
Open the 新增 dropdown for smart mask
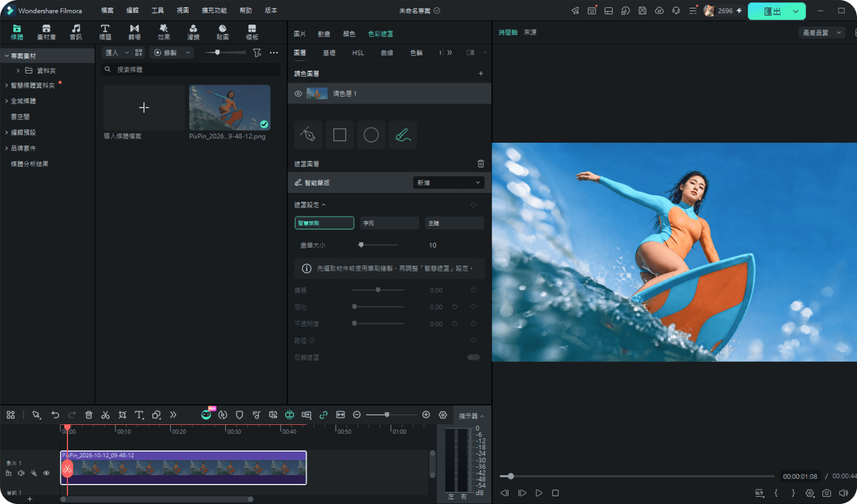click(x=449, y=183)
